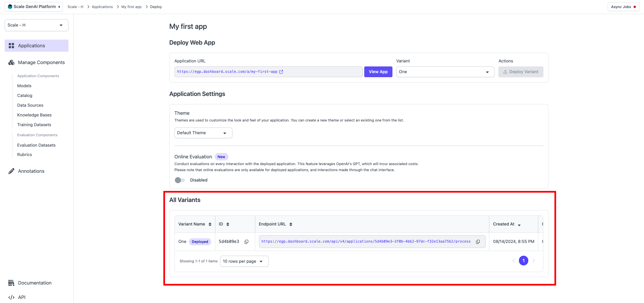Open the Default Theme dropdown
Viewport: 644px width, 303px height.
[203, 133]
